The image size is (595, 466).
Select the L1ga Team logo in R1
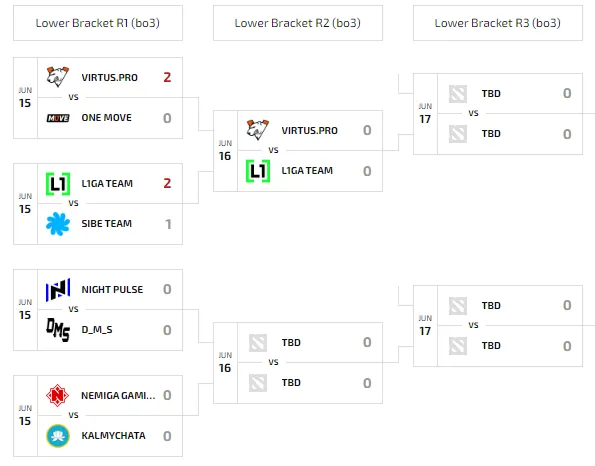pyautogui.click(x=58, y=184)
